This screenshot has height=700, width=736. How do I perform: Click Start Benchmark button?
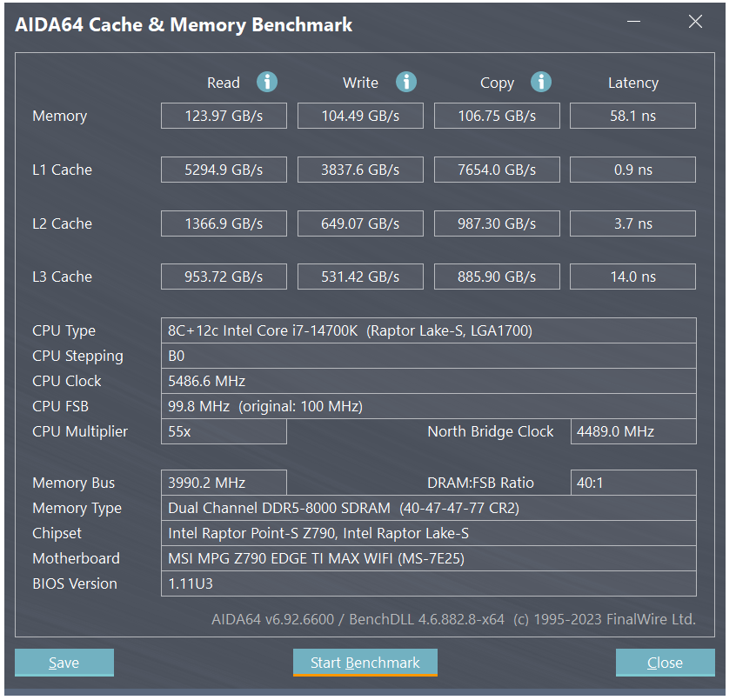click(x=365, y=663)
